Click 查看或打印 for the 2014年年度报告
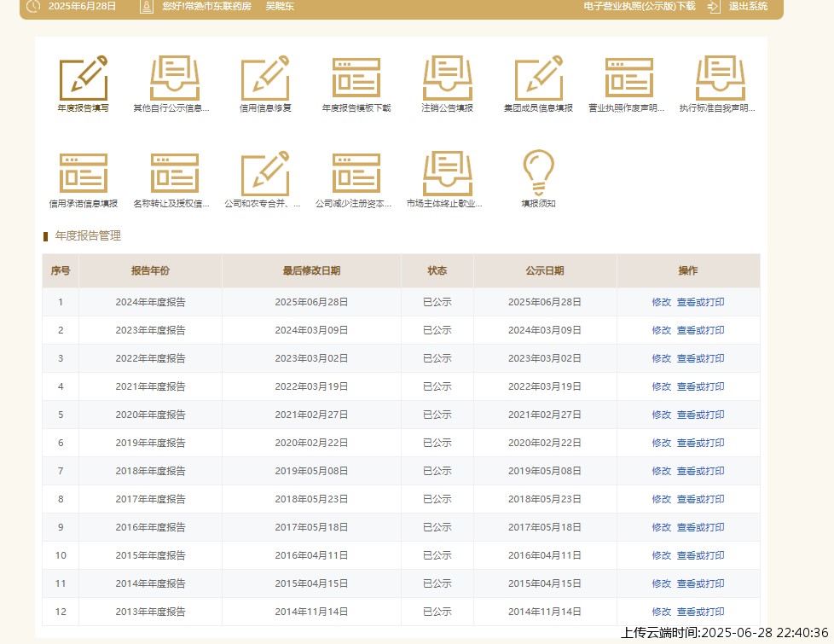The image size is (834, 644). click(700, 583)
